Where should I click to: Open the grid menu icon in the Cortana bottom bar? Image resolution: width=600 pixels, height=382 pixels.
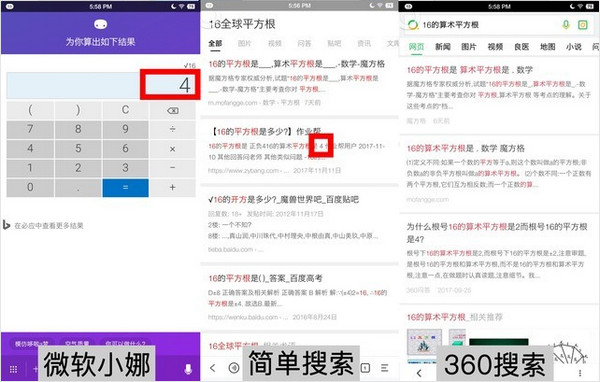[13, 369]
